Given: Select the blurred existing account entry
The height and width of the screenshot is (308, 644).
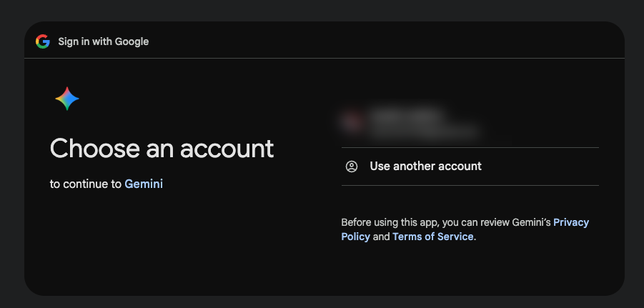Looking at the screenshot, I should pyautogui.click(x=429, y=123).
